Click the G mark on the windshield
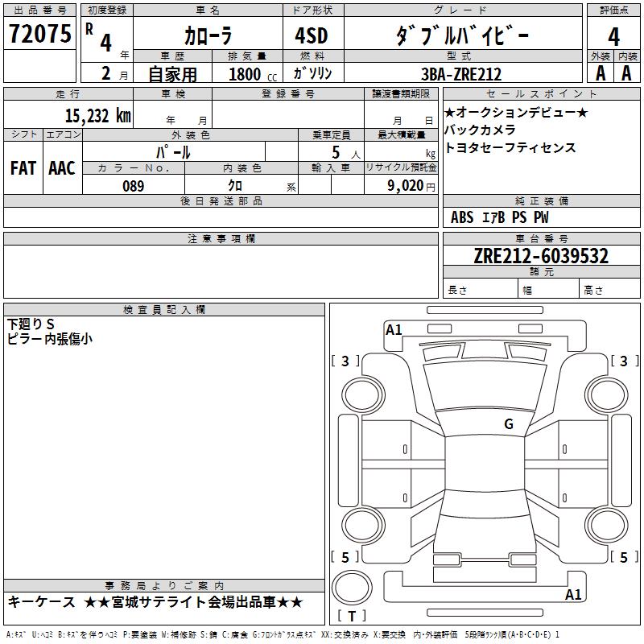 click(x=508, y=424)
